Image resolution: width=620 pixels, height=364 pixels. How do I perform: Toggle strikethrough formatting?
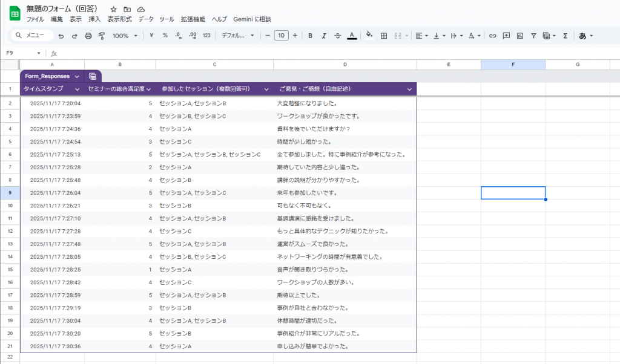337,36
